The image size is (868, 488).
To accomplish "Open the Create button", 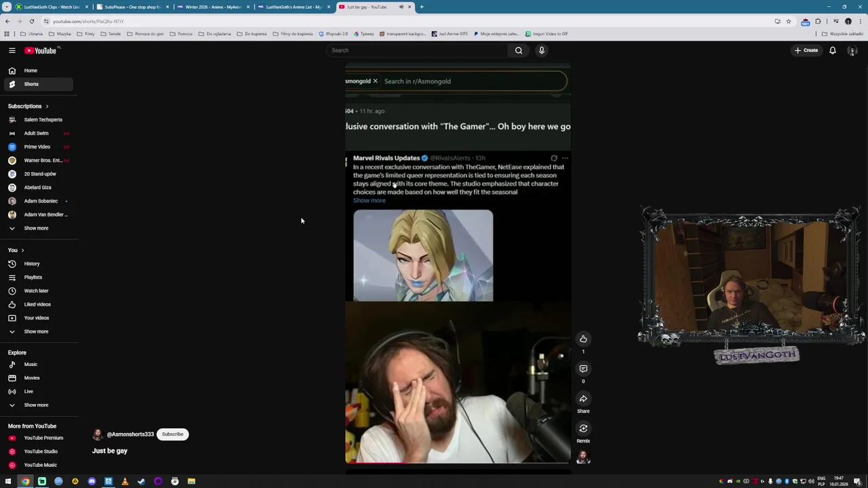I will pyautogui.click(x=806, y=50).
